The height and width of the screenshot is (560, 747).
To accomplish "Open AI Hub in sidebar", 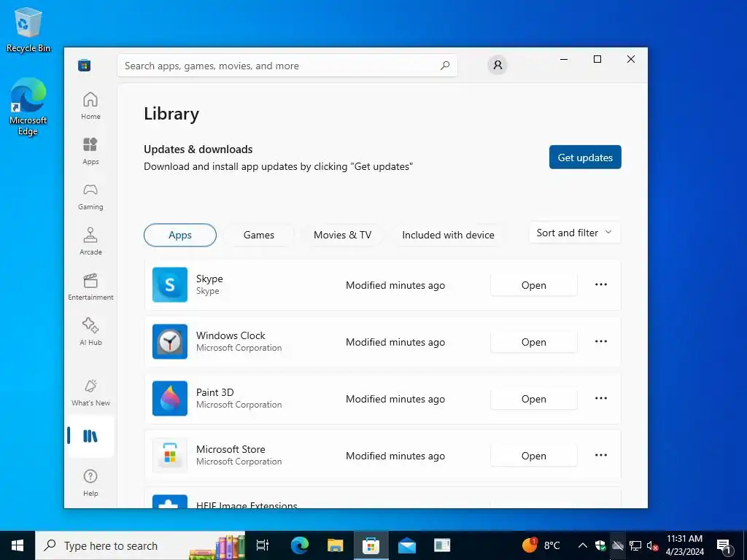I will point(90,332).
